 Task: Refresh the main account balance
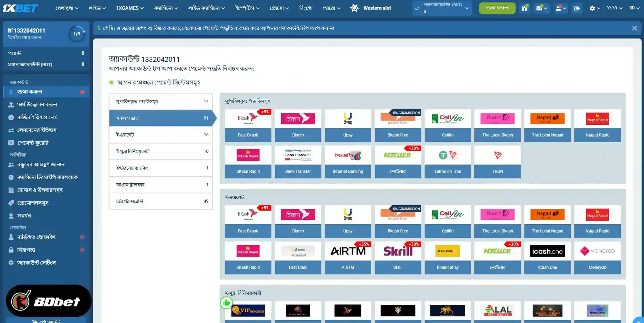point(417,8)
